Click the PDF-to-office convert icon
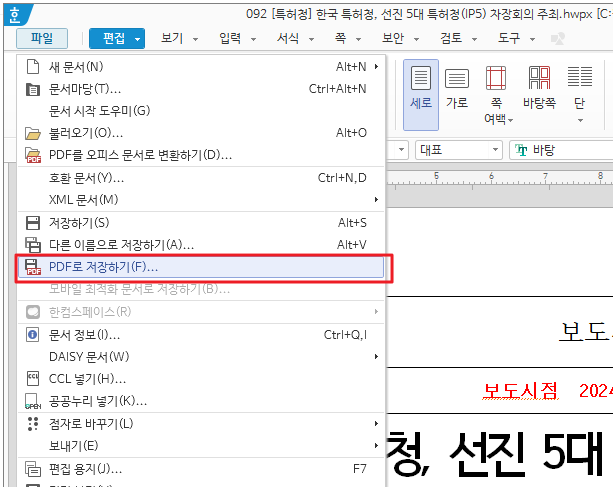Viewport: 613px width, 487px height. pos(33,155)
